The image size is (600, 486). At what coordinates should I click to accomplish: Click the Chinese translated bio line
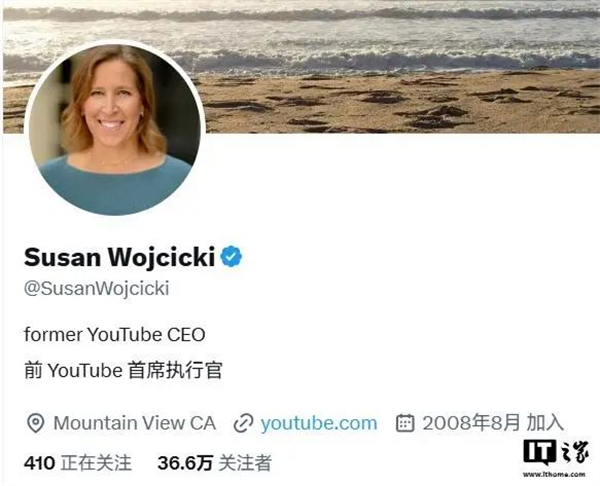(123, 370)
